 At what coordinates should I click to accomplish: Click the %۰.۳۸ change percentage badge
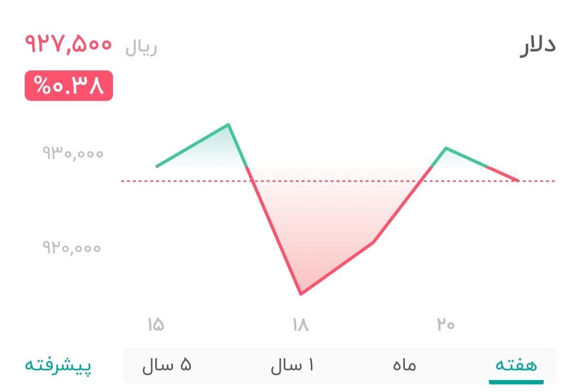(x=68, y=86)
